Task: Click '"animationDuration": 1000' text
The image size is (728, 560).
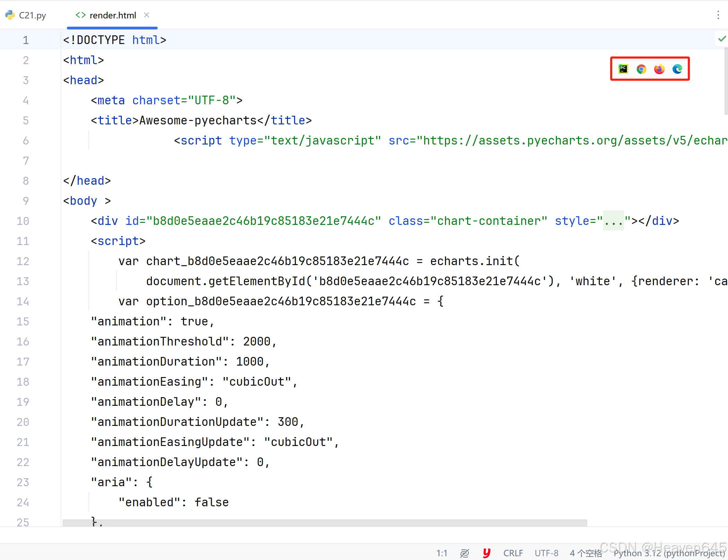Action: pos(177,361)
